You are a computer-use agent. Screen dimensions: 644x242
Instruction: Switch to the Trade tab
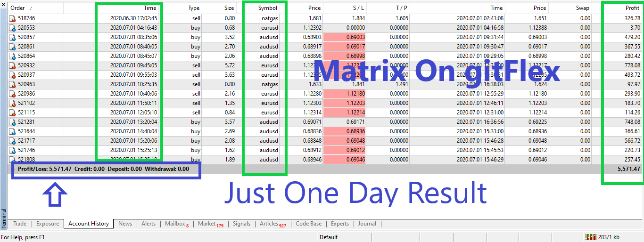pyautogui.click(x=20, y=224)
